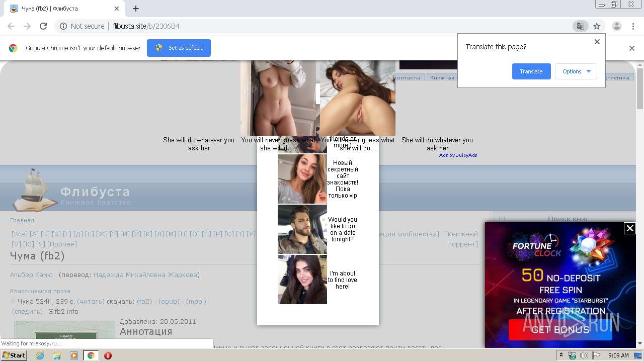Open the translate page icon in address bar

click(x=580, y=26)
